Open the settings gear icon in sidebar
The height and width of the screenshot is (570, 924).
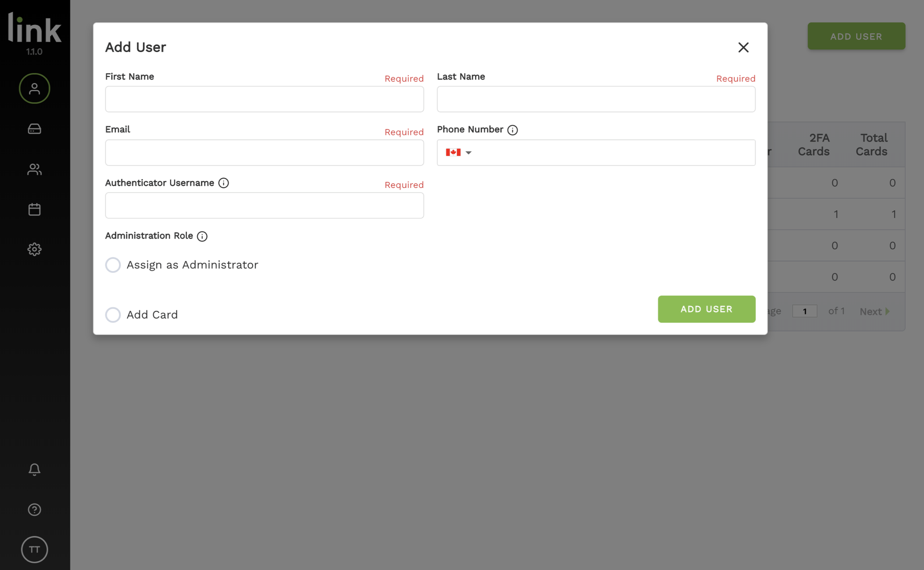tap(34, 249)
